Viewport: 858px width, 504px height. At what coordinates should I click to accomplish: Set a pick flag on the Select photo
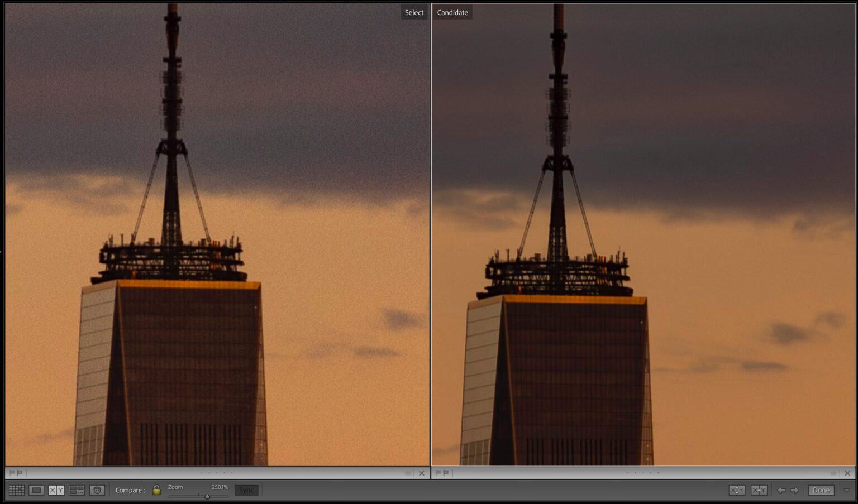pyautogui.click(x=12, y=473)
